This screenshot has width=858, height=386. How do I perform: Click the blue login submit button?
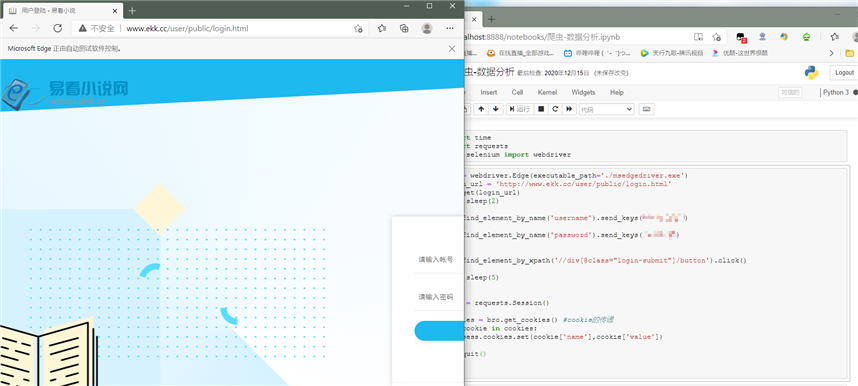[439, 331]
